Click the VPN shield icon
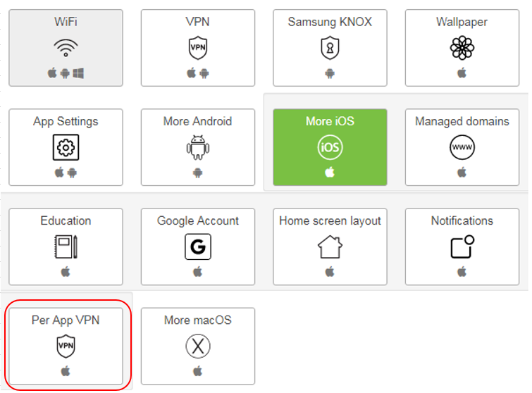 tap(198, 48)
